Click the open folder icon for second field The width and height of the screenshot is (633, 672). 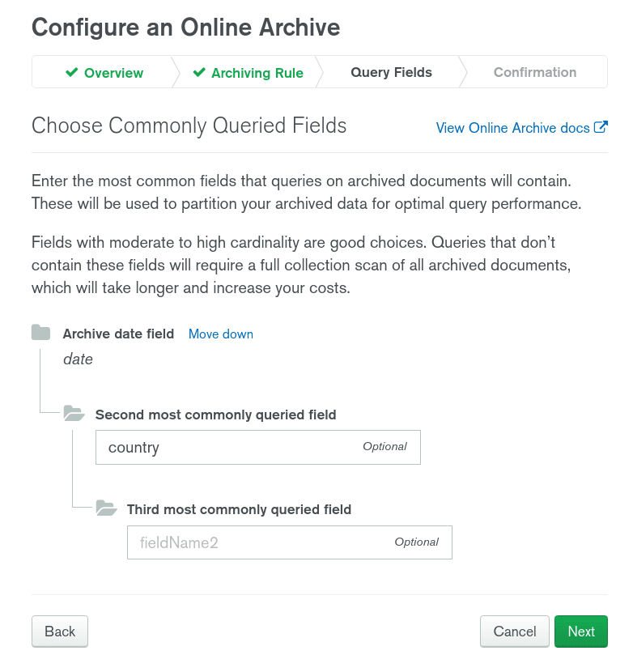[74, 414]
